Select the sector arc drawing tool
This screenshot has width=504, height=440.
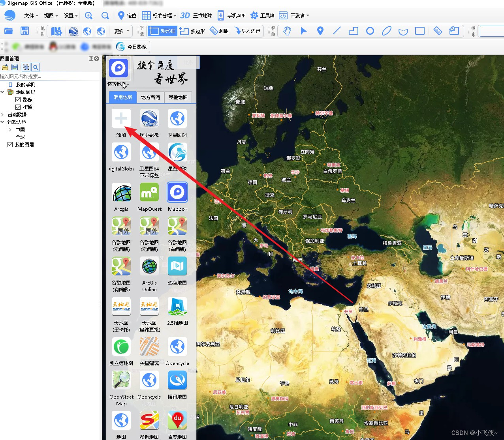coord(403,31)
